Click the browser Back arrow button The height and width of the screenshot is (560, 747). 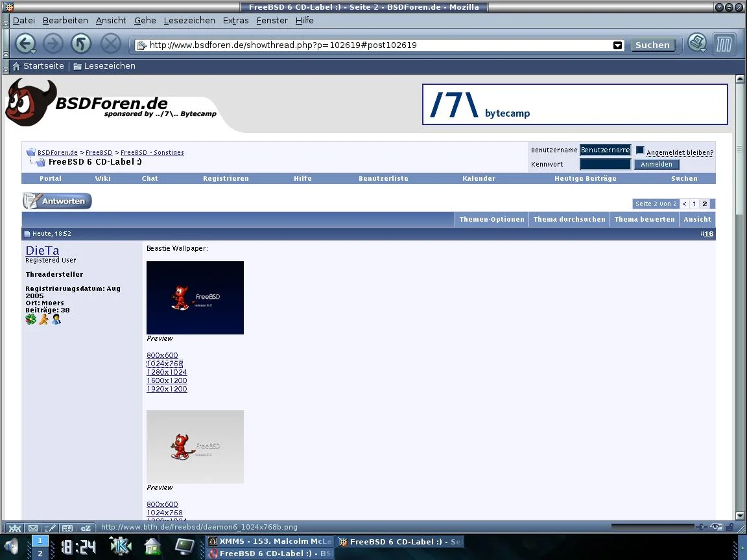pos(25,44)
